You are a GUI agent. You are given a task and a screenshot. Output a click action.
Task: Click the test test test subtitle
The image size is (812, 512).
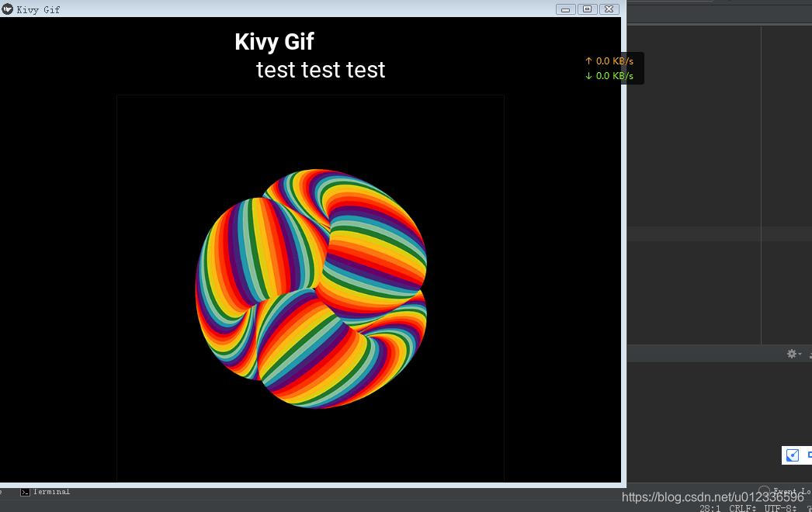pos(320,70)
